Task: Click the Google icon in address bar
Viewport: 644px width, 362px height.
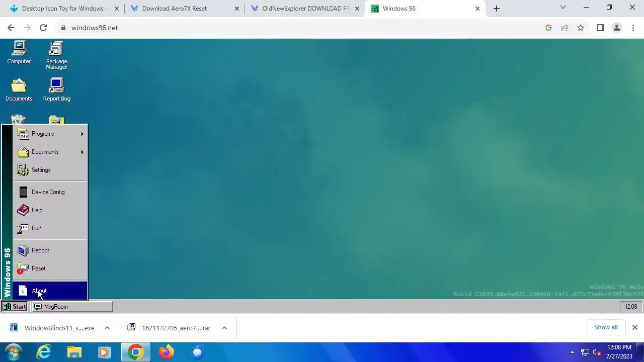Action: coord(548,28)
